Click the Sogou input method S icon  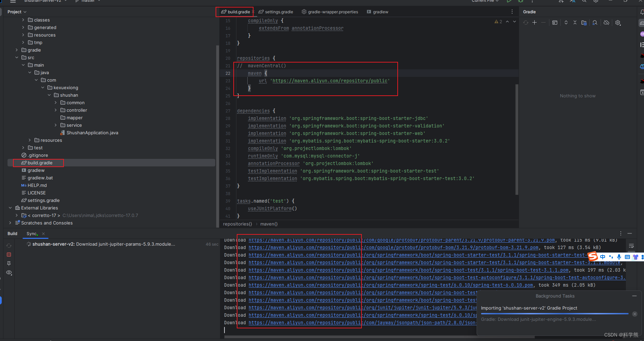593,256
